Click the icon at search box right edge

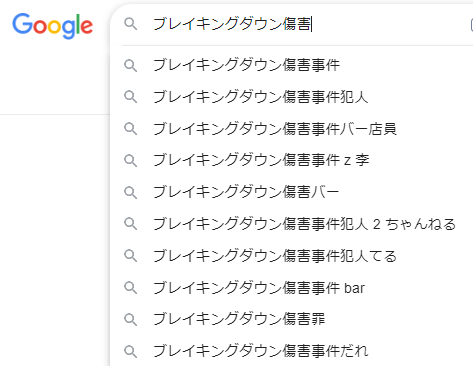(x=471, y=25)
